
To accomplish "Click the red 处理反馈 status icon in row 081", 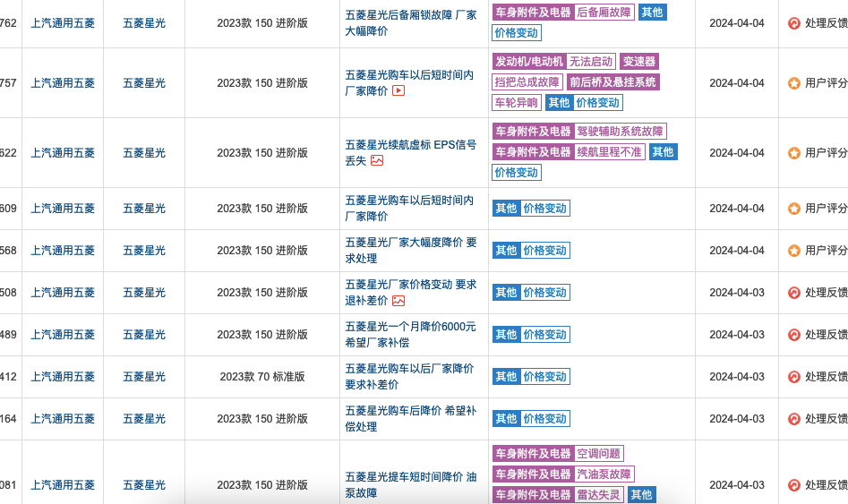I will pyautogui.click(x=794, y=485).
